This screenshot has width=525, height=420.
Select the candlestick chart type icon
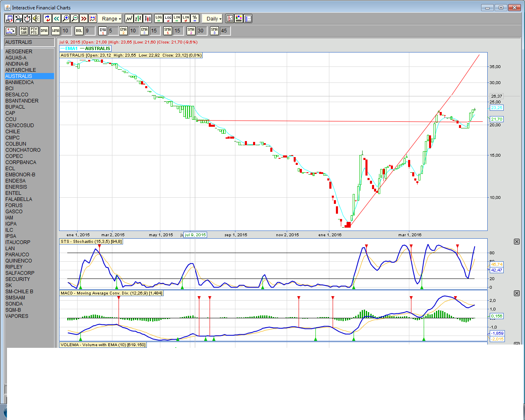(147, 18)
